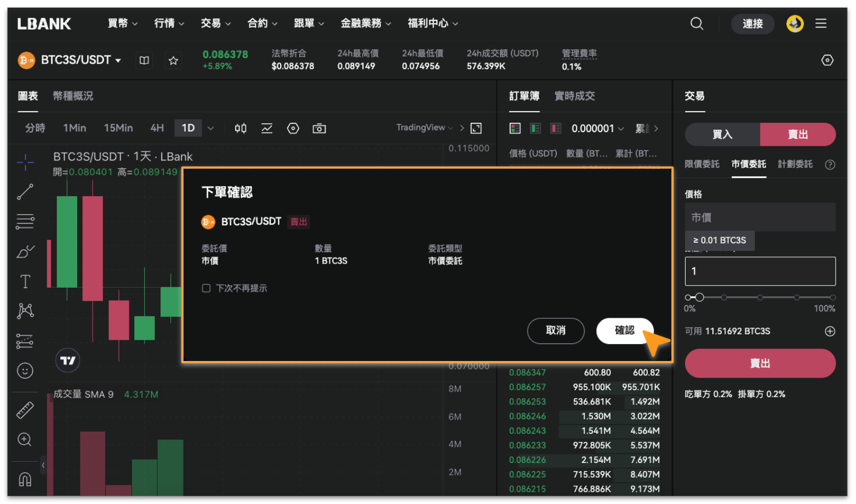The image size is (856, 504).
Task: Open the user avatar profile icon
Action: point(795,24)
